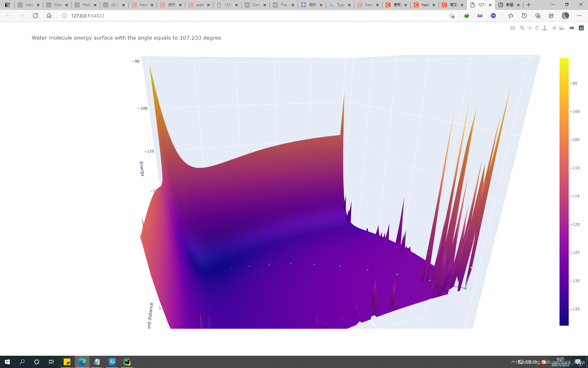The width and height of the screenshot is (588, 368).
Task: Click the surface colorbar gradient
Action: tap(564, 192)
